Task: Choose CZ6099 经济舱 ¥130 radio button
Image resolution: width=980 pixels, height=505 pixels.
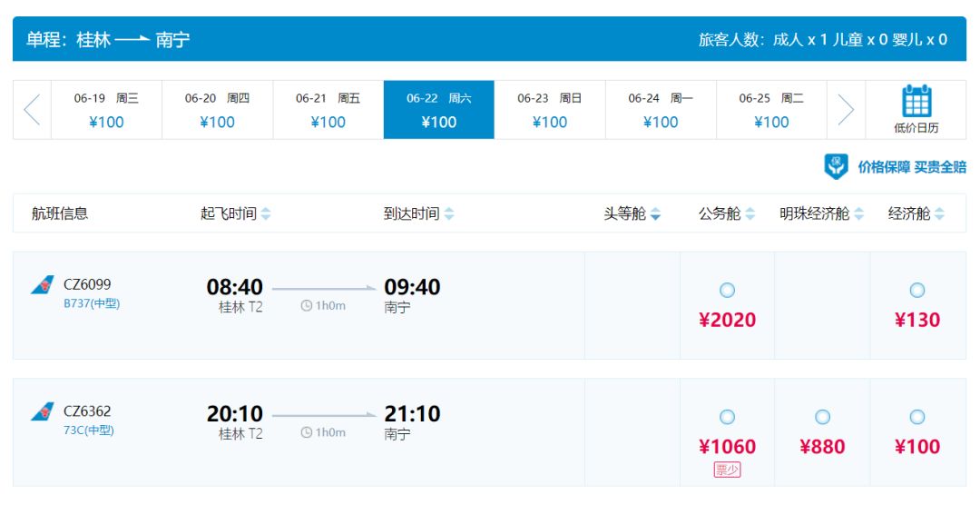Action: click(x=916, y=291)
